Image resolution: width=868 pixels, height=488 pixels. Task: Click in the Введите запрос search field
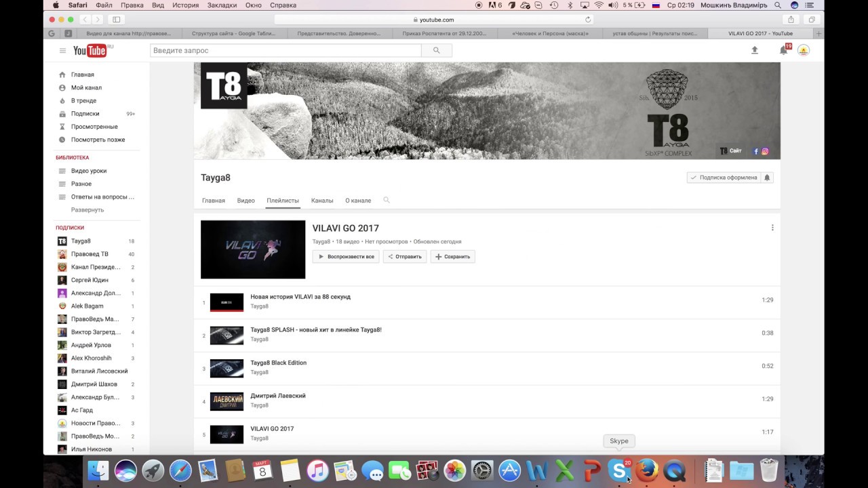coord(285,51)
